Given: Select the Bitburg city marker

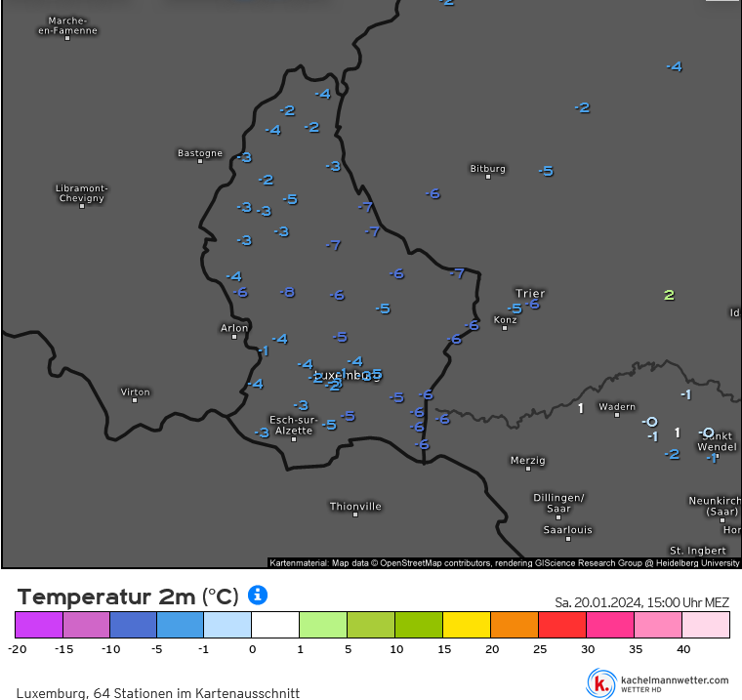Looking at the screenshot, I should pyautogui.click(x=488, y=176).
